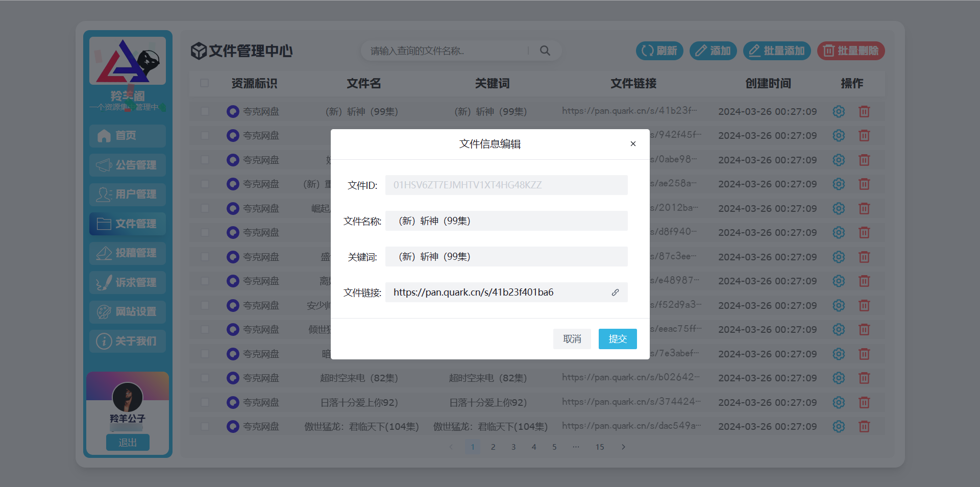980x487 pixels.
Task: Open the edit gear for 斩神 (99集) row
Action: pyautogui.click(x=839, y=111)
